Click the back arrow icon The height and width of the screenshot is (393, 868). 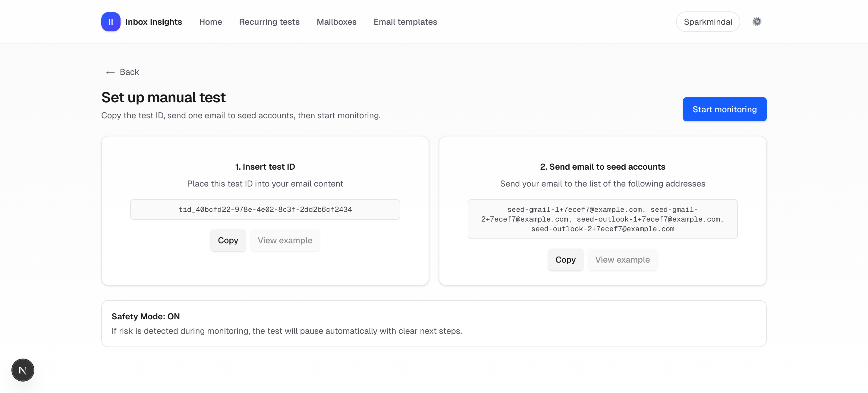click(110, 72)
